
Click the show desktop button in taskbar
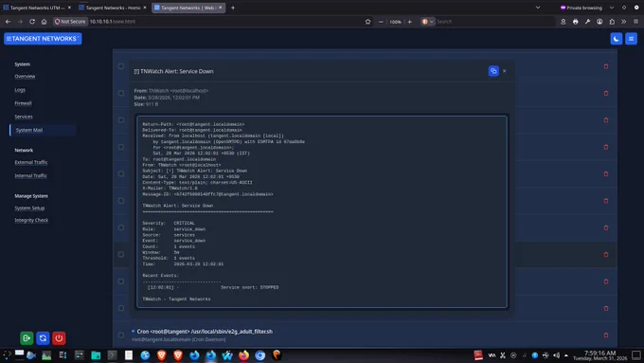pos(636,355)
